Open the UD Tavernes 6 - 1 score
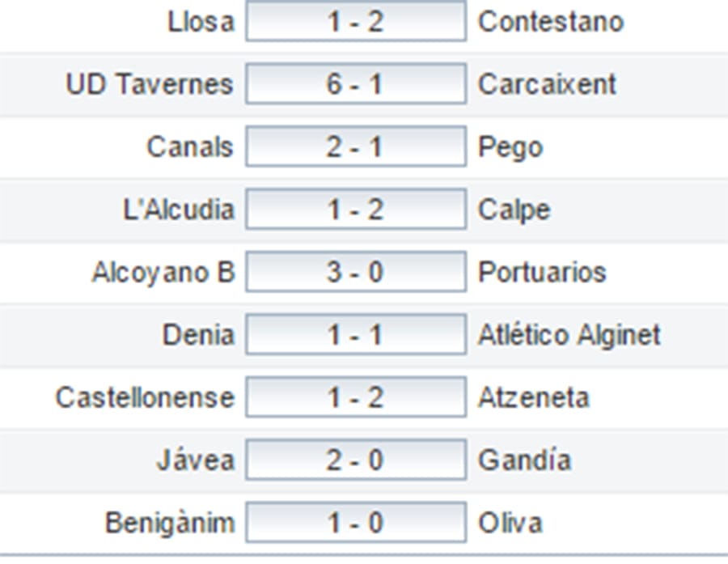This screenshot has height=564, width=728. [356, 84]
